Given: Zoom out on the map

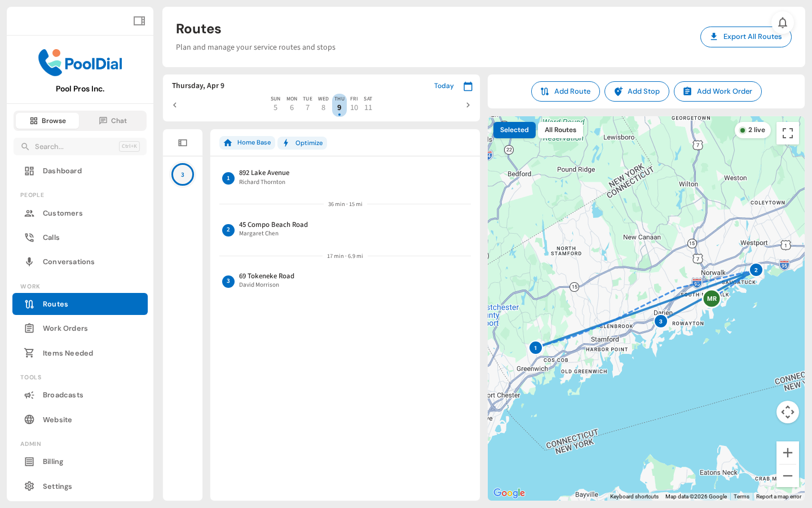Looking at the screenshot, I should pyautogui.click(x=787, y=476).
